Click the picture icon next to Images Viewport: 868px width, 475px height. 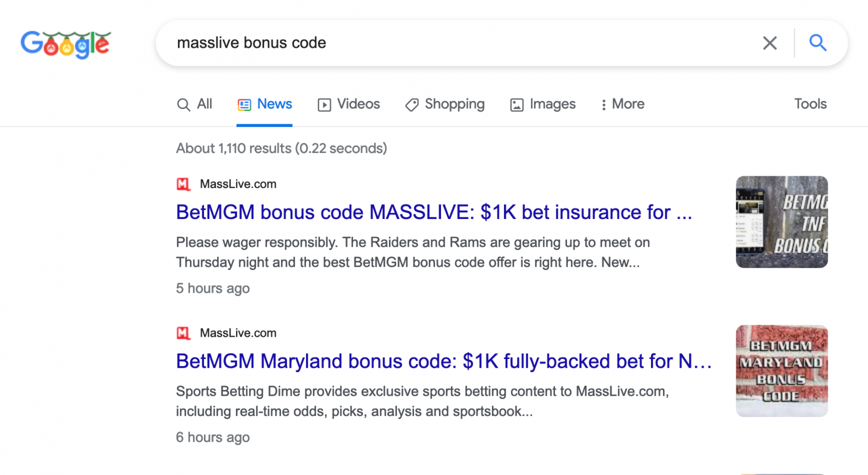[x=516, y=105]
